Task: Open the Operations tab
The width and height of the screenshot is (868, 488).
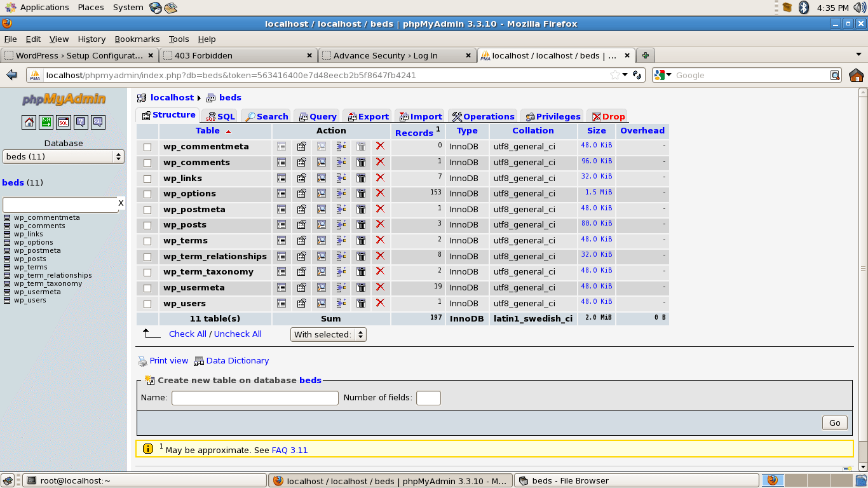Action: pyautogui.click(x=483, y=116)
